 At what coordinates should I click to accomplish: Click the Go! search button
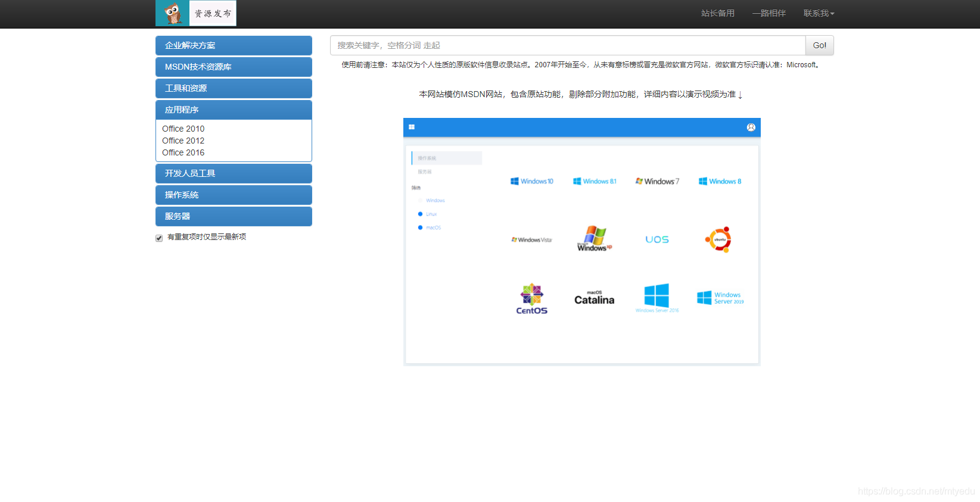819,45
